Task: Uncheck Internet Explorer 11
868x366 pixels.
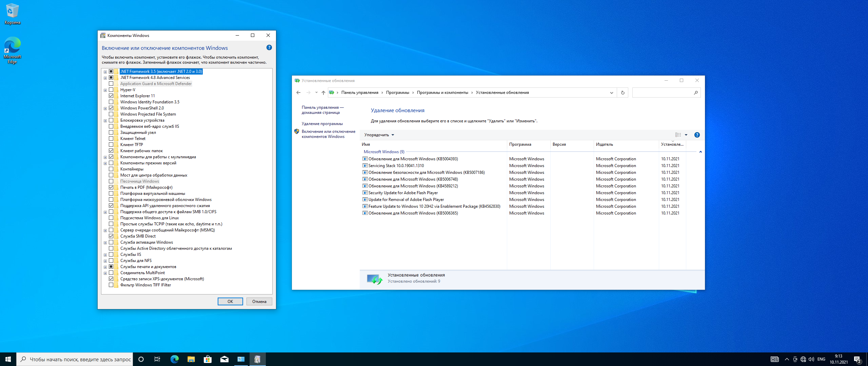Action: (111, 96)
